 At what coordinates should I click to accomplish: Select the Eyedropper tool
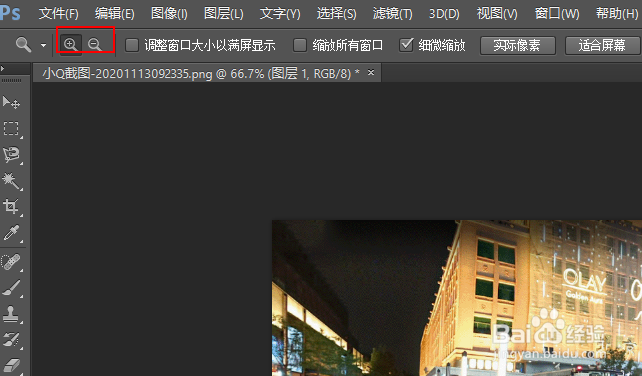(11, 233)
